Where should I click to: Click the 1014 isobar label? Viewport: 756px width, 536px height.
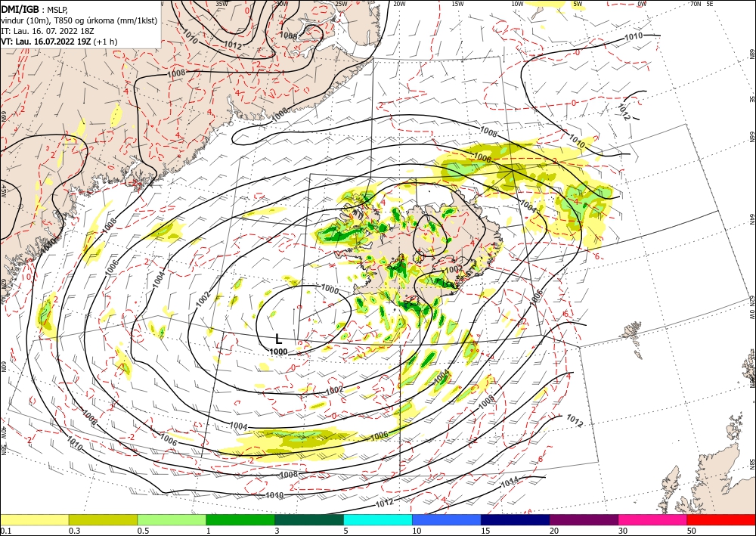pyautogui.click(x=509, y=481)
